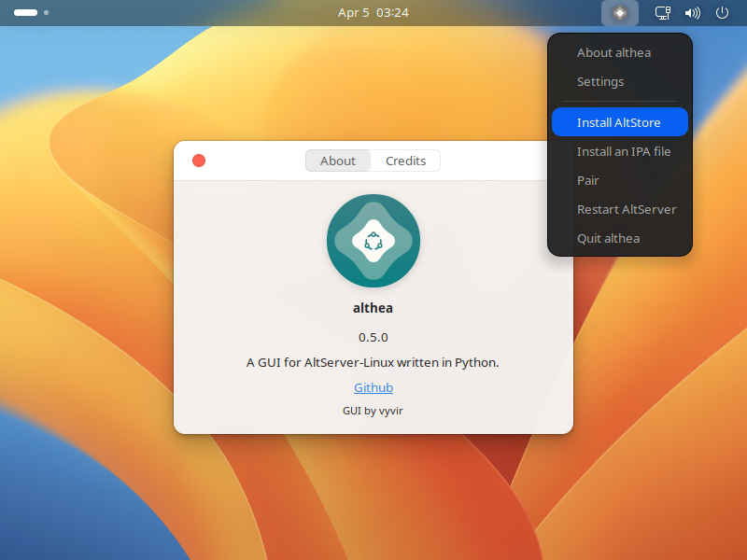Choose the About althea menu entry
This screenshot has height=560, width=747.
pyautogui.click(x=613, y=52)
